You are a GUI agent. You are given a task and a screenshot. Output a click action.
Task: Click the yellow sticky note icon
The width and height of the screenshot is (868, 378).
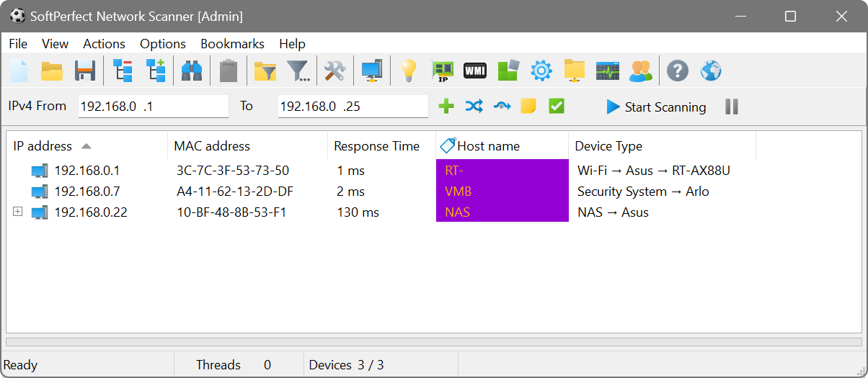coord(528,107)
